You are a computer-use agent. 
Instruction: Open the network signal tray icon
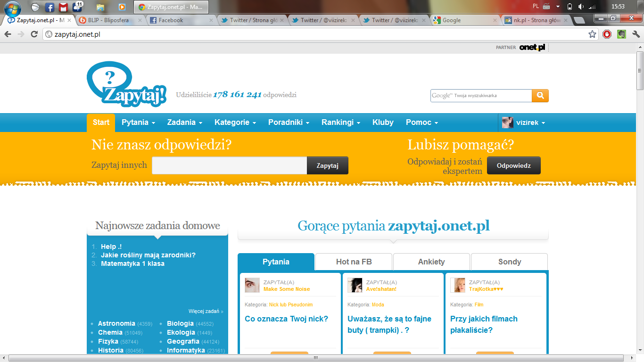[x=593, y=7]
